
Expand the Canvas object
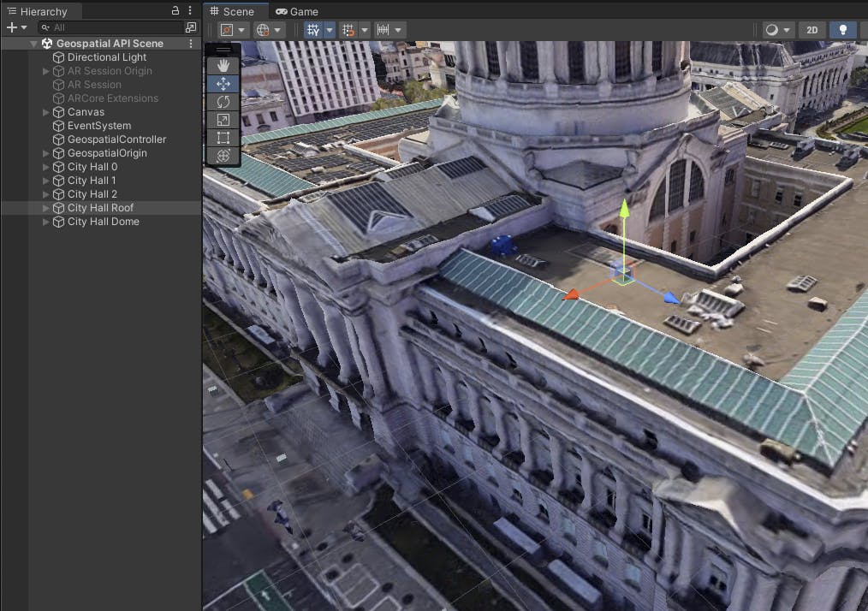click(46, 112)
